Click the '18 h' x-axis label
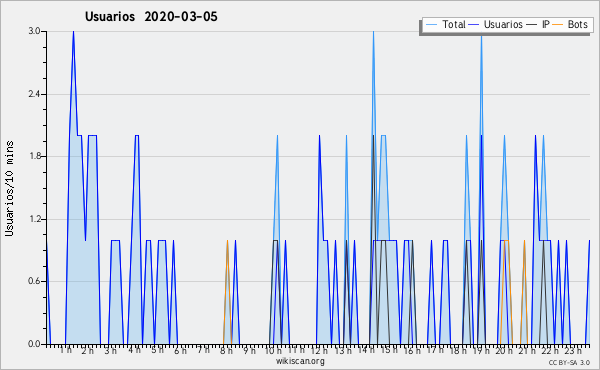This screenshot has height=370, width=600. coord(458,351)
